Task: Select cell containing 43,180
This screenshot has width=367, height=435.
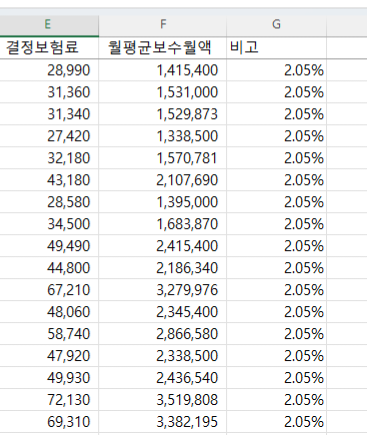Action: point(49,180)
